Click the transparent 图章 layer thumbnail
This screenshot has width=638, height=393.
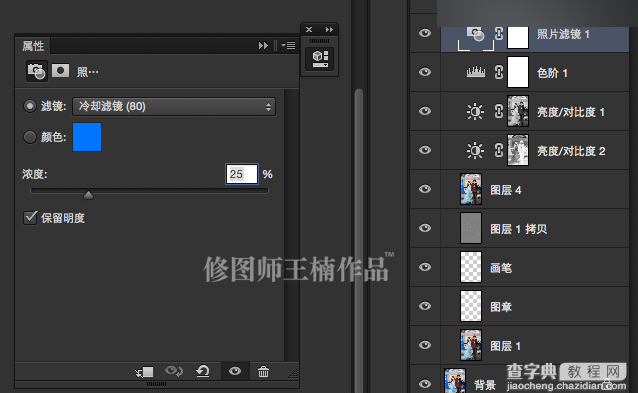coord(471,306)
